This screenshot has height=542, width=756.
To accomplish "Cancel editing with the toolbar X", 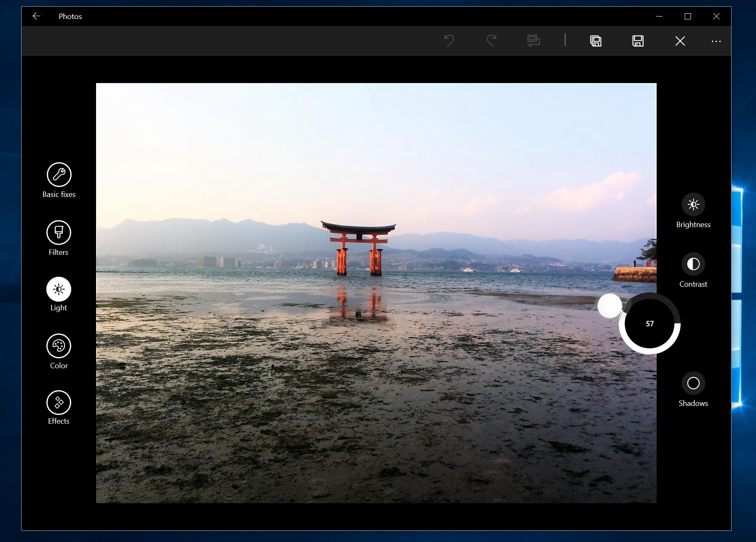I will click(680, 41).
